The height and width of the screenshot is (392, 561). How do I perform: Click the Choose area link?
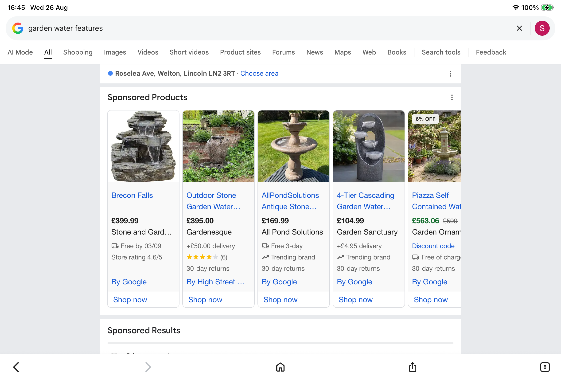259,73
